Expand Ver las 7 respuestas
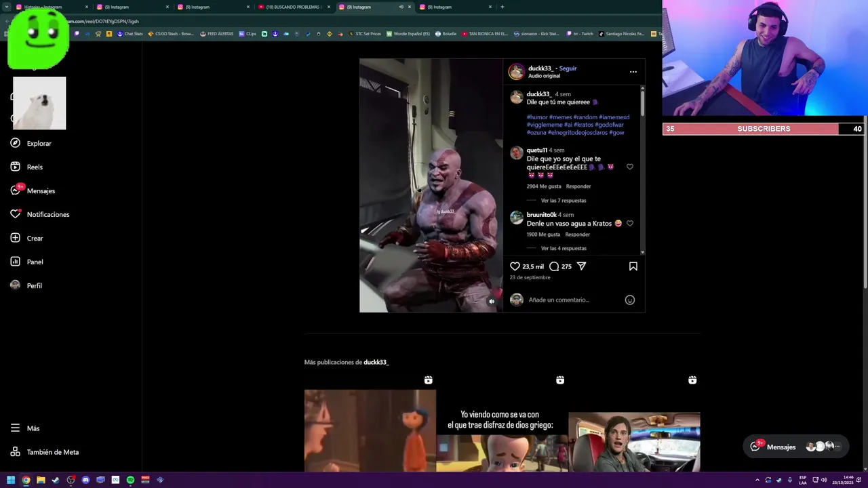The height and width of the screenshot is (488, 868). click(564, 201)
